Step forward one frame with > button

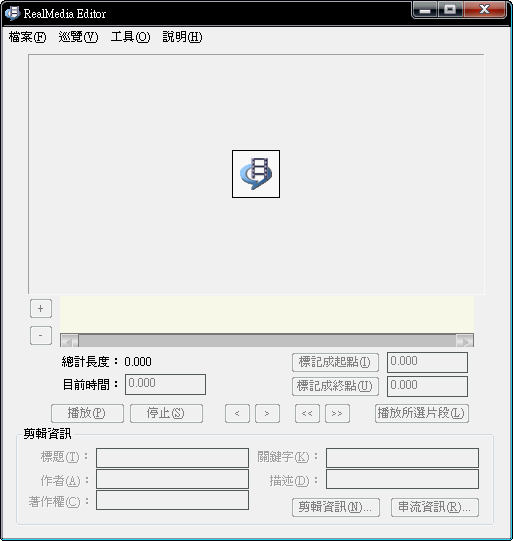pos(267,413)
